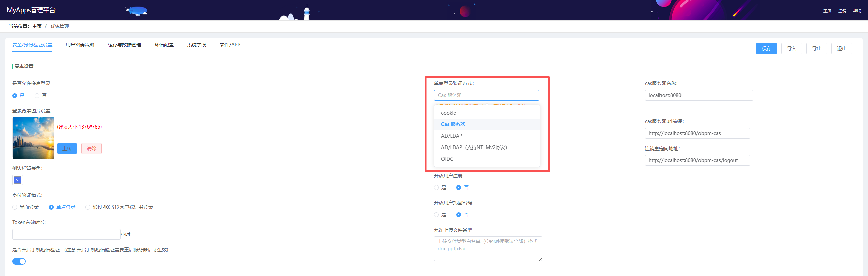The width and height of the screenshot is (868, 276).
Task: Upload a login background image with 上传
Action: [x=67, y=149]
